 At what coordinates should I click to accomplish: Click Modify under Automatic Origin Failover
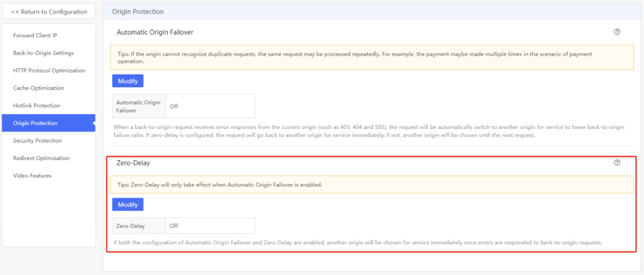[128, 81]
